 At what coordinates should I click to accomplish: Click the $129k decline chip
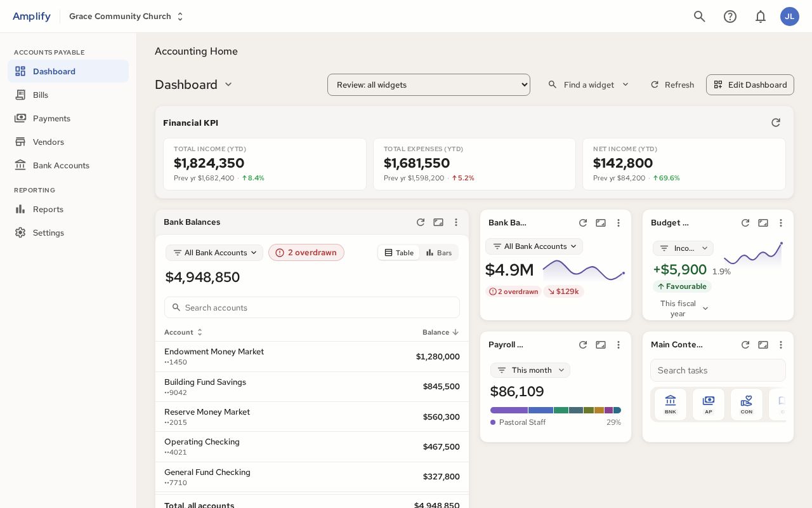coord(563,291)
